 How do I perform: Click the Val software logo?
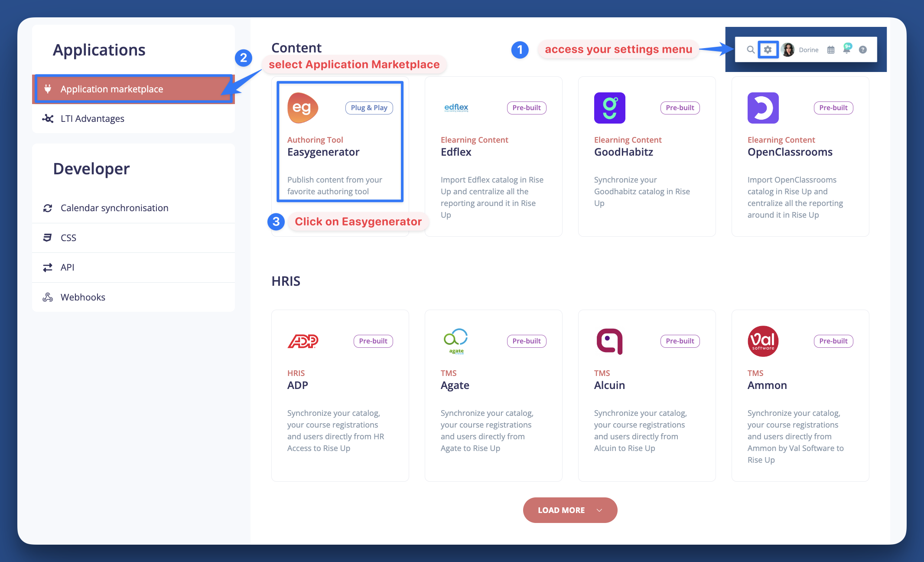tap(763, 341)
